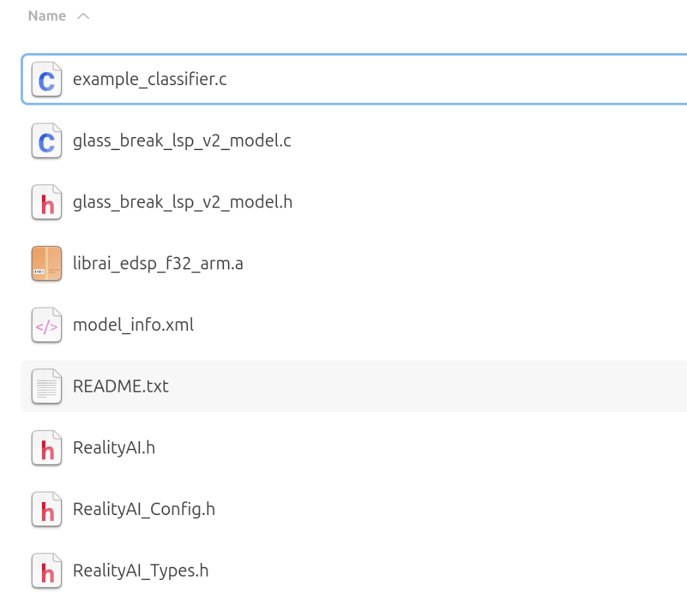Click the RealityAI.h header file icon

(x=46, y=448)
